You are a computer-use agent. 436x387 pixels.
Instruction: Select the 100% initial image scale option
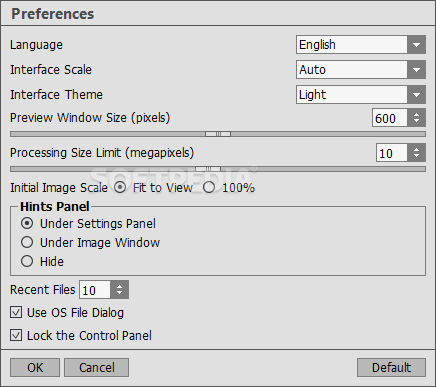click(209, 188)
